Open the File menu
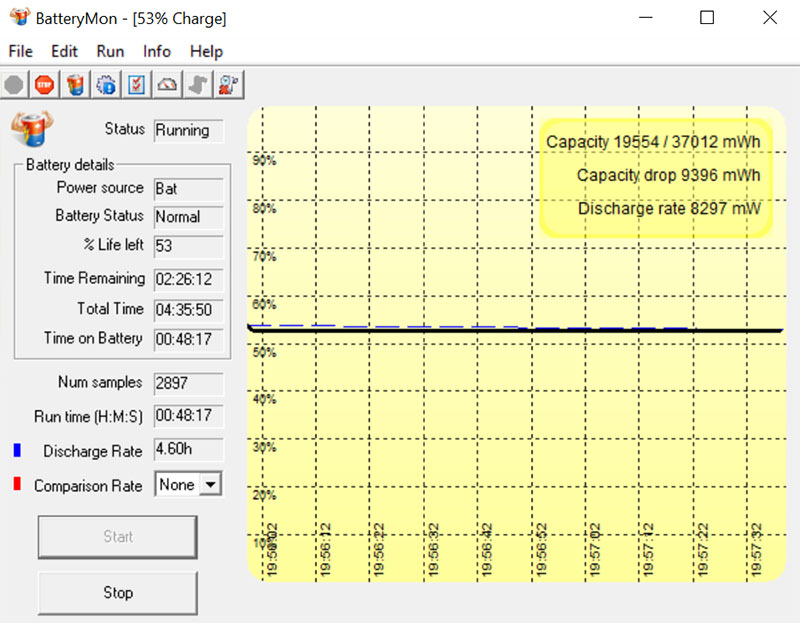800x623 pixels. [20, 51]
